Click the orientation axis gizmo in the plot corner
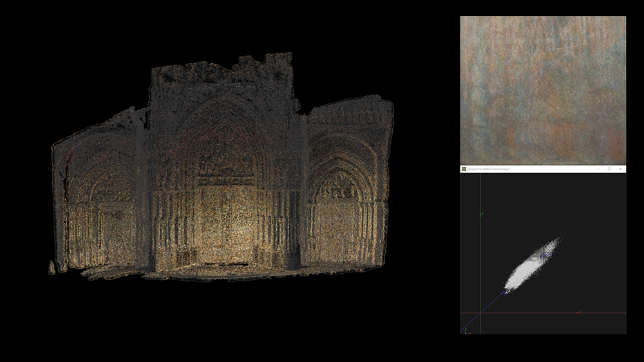 click(466, 330)
